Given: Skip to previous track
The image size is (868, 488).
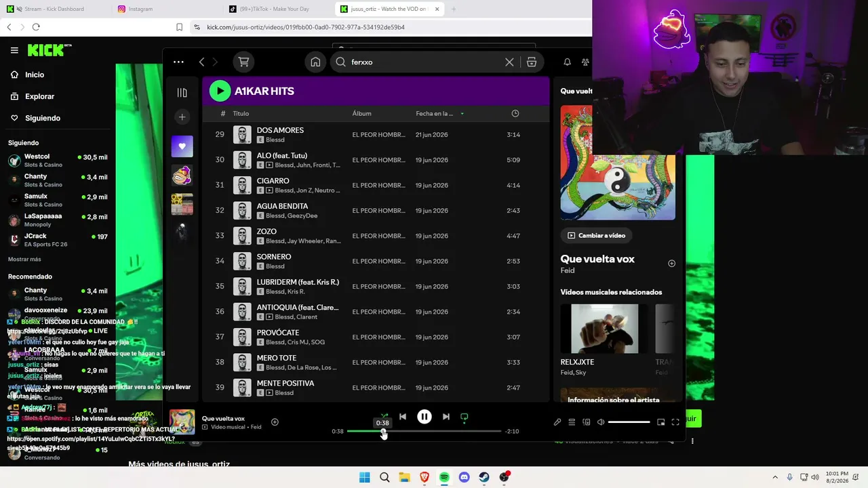Looking at the screenshot, I should click(x=402, y=417).
